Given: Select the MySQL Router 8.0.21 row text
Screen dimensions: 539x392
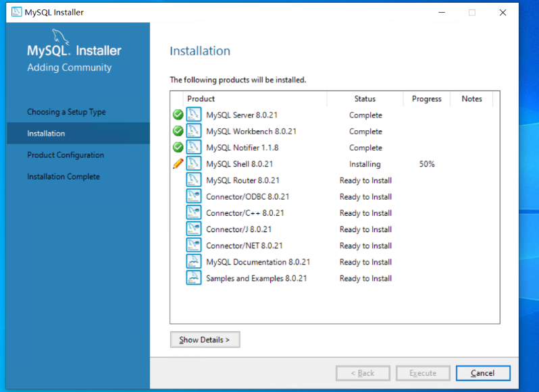Looking at the screenshot, I should point(242,180).
